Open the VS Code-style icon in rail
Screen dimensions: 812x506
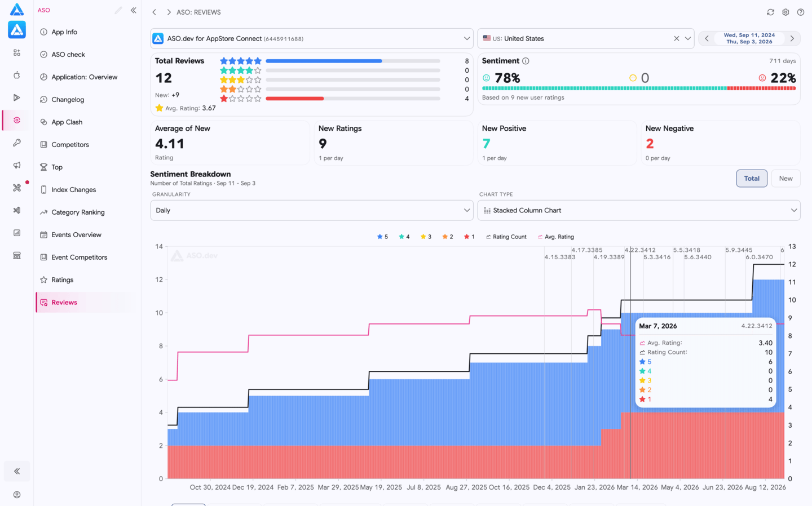tap(17, 210)
